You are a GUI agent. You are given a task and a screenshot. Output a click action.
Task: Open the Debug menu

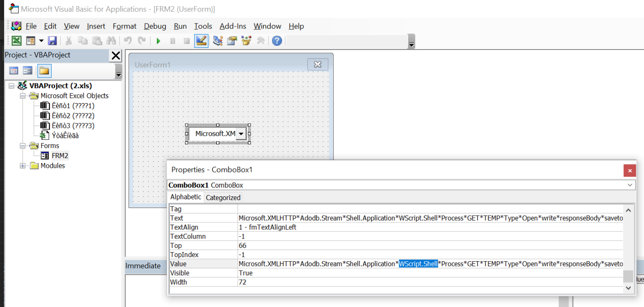155,26
